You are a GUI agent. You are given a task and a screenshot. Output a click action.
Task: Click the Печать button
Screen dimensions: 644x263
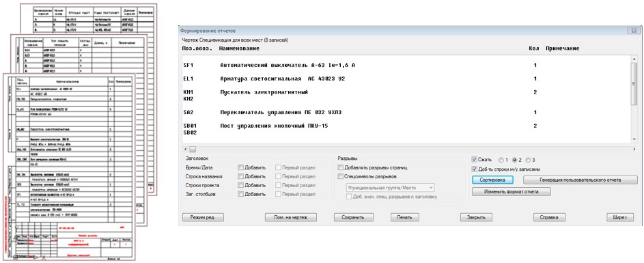404,217
